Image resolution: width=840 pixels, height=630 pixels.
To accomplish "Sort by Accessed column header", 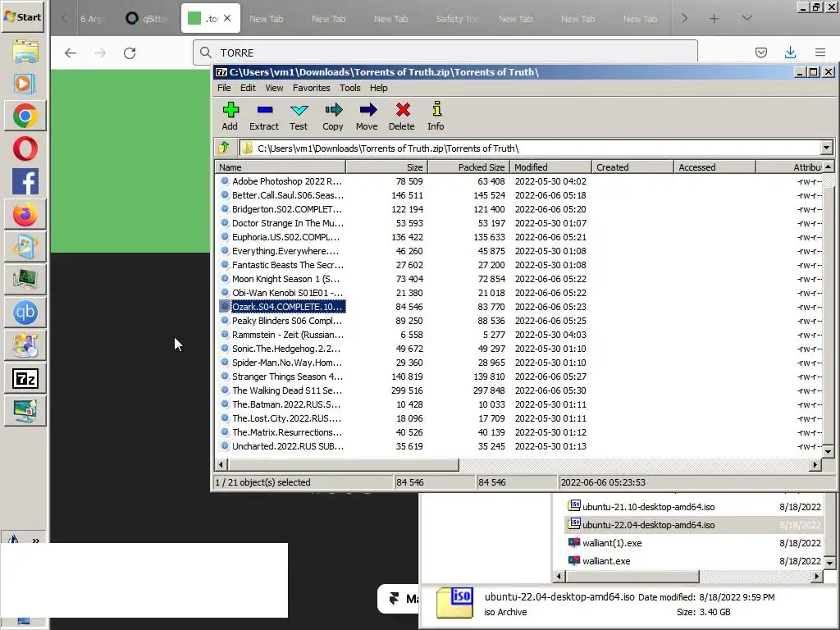I will (714, 167).
